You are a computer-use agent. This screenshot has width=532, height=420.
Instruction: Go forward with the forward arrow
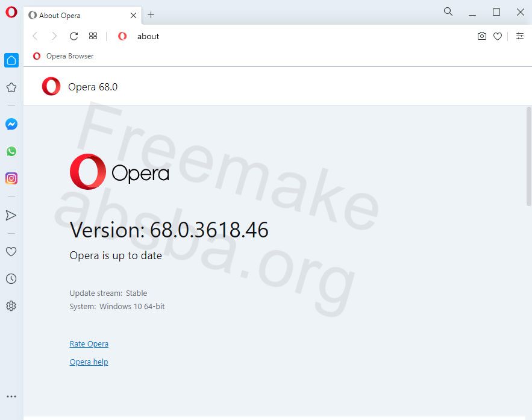(x=54, y=36)
